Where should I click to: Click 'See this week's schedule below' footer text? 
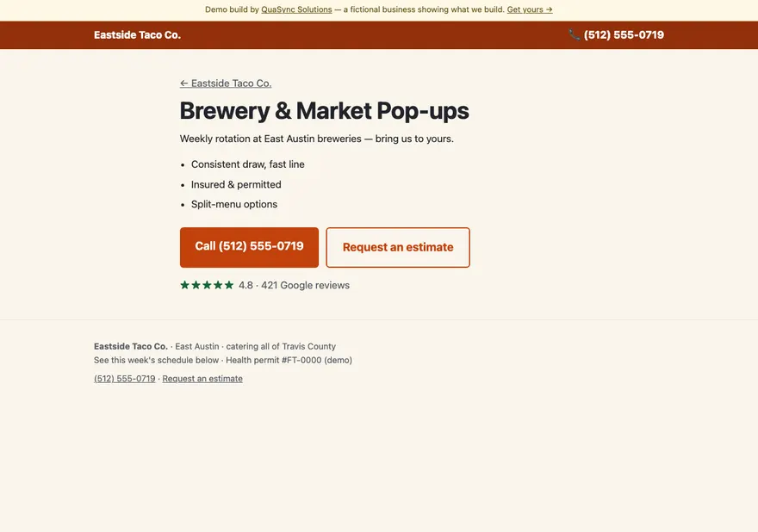156,360
